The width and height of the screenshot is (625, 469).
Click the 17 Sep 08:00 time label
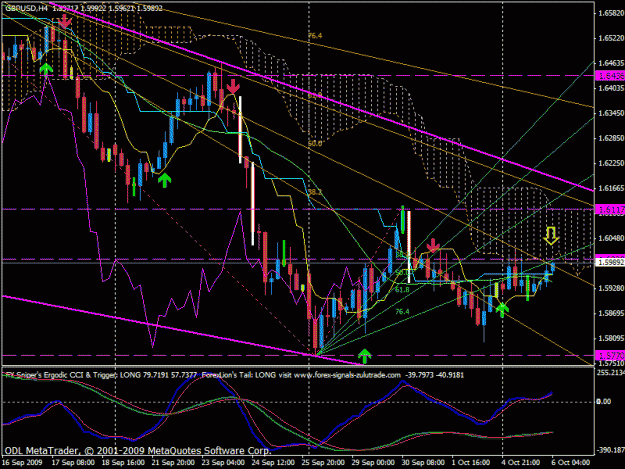[73, 463]
